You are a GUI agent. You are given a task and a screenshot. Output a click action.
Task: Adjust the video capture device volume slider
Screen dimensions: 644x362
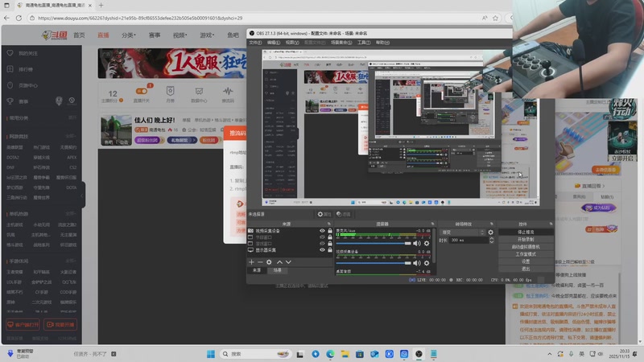pos(374,263)
